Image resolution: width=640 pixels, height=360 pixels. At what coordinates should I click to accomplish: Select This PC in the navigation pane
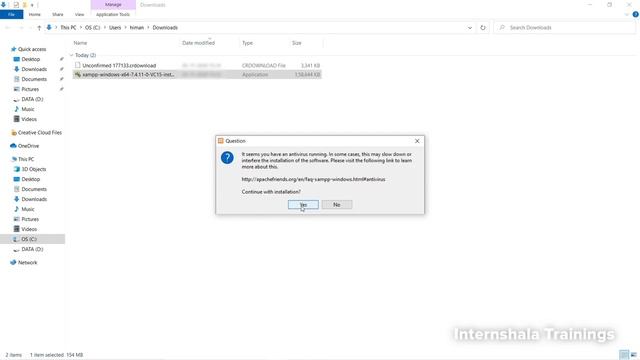pos(26,159)
